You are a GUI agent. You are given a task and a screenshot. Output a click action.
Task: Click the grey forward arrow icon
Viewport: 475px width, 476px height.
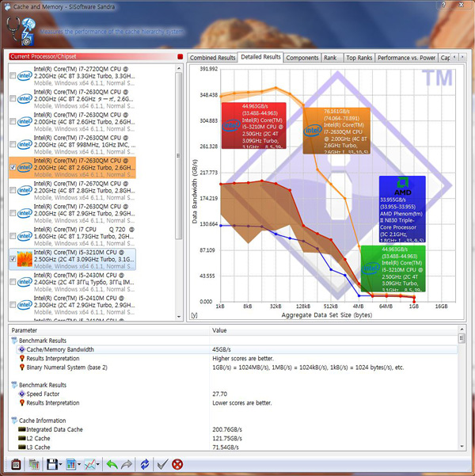click(126, 464)
